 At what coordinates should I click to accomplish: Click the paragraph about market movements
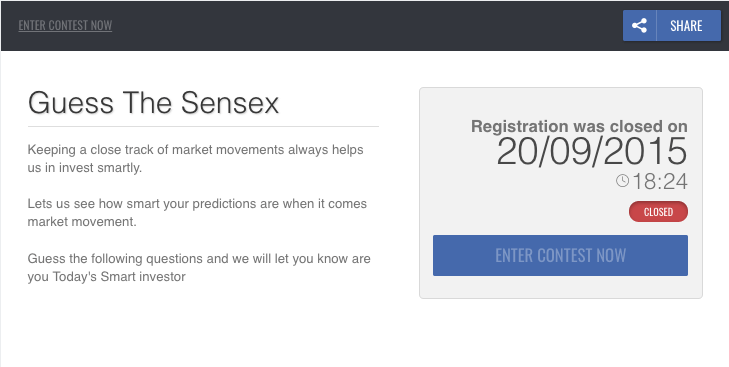[196, 159]
